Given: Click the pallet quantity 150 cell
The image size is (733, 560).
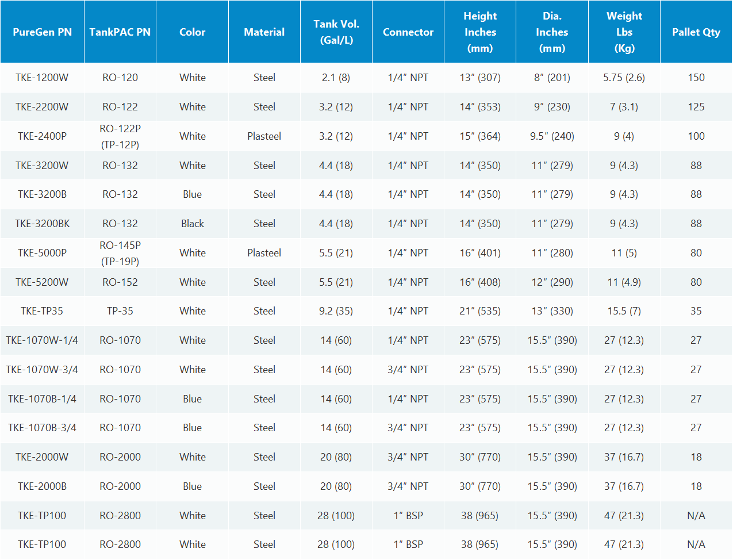Looking at the screenshot, I should coord(696,78).
